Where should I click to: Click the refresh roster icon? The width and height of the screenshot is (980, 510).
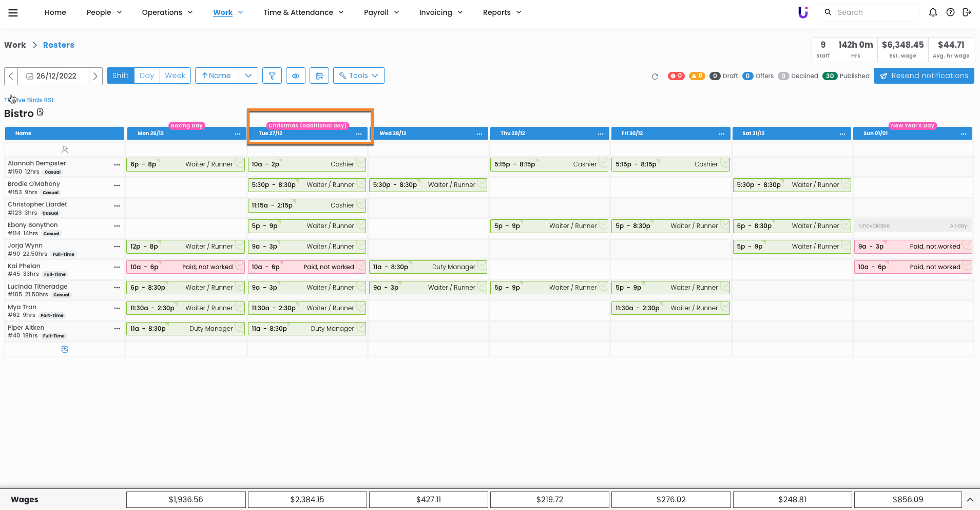point(655,77)
